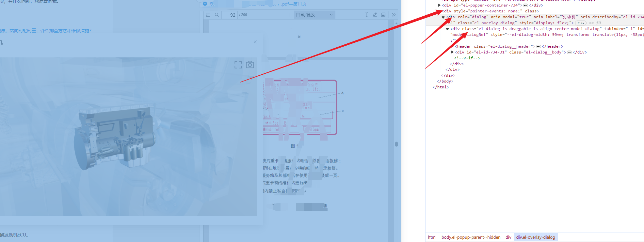Expand ellipsis of el-dialog__header node

[x=539, y=46]
